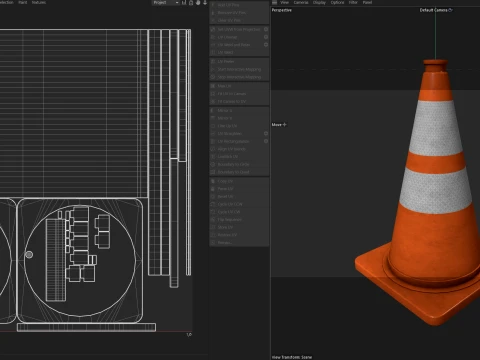Click the Default Camera selector
Image resolution: width=480 pixels, height=360 pixels.
click(x=436, y=10)
